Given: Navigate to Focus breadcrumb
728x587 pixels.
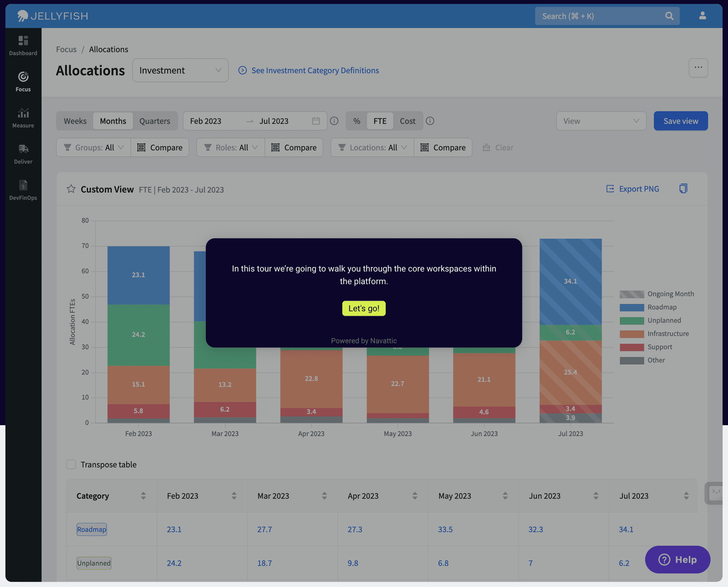Looking at the screenshot, I should coord(66,49).
